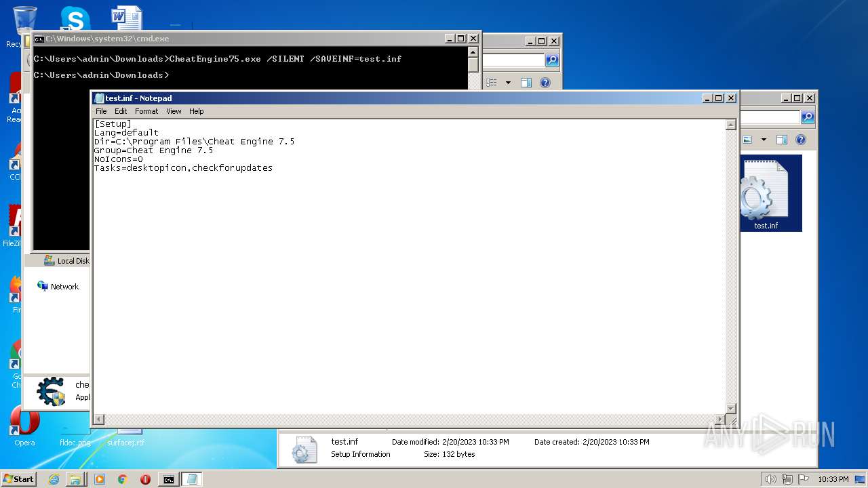Launch Internet Explorer from taskbar
Image resolution: width=868 pixels, height=488 pixels.
coord(54,479)
